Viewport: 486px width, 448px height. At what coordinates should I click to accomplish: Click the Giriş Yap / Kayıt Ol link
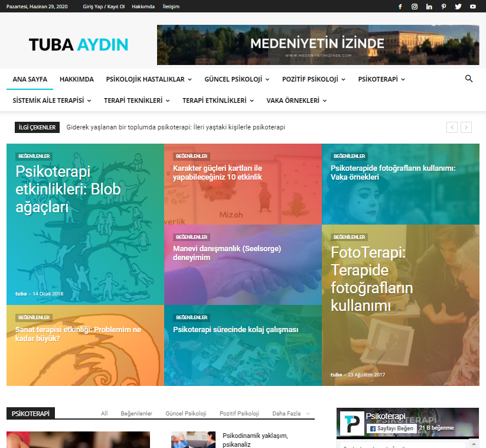[104, 7]
